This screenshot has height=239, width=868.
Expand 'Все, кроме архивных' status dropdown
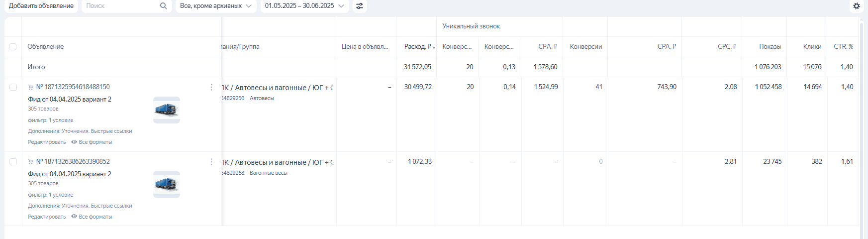tap(216, 6)
